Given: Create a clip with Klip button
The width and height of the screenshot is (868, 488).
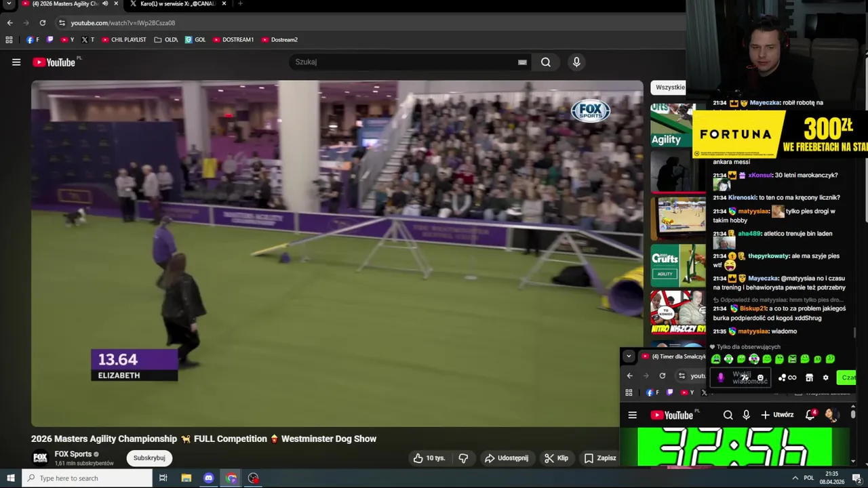Looking at the screenshot, I should (x=557, y=458).
